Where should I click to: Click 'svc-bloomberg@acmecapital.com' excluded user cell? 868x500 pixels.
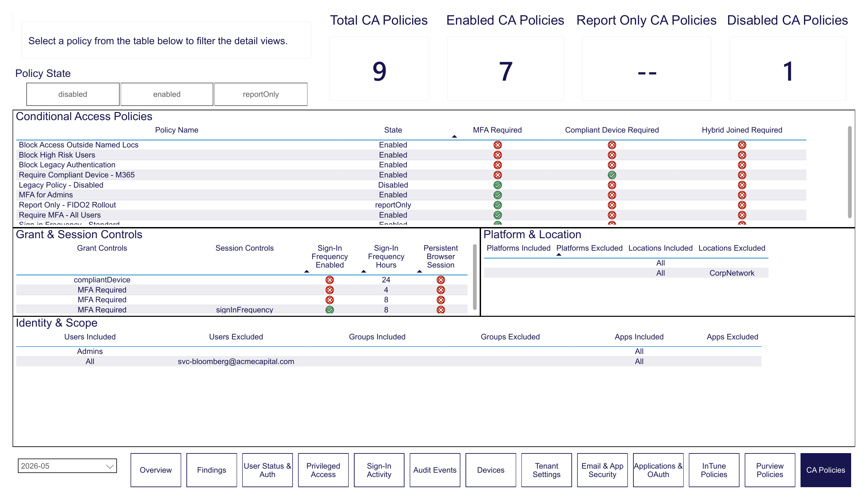click(236, 361)
